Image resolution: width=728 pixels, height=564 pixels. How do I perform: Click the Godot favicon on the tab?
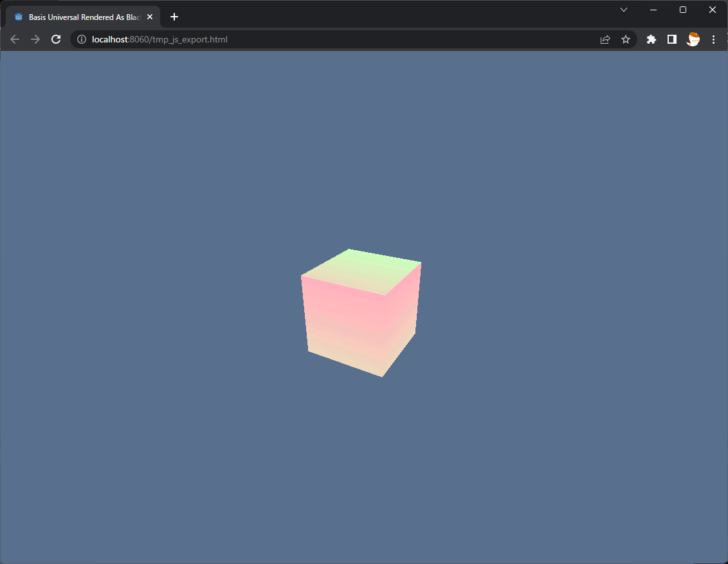pyautogui.click(x=17, y=17)
